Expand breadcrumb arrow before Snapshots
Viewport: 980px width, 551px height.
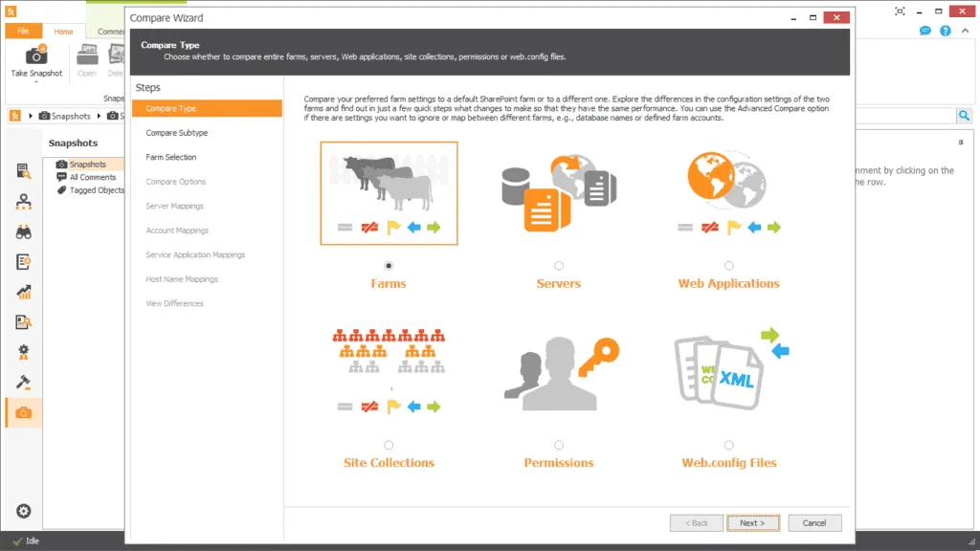pos(31,116)
